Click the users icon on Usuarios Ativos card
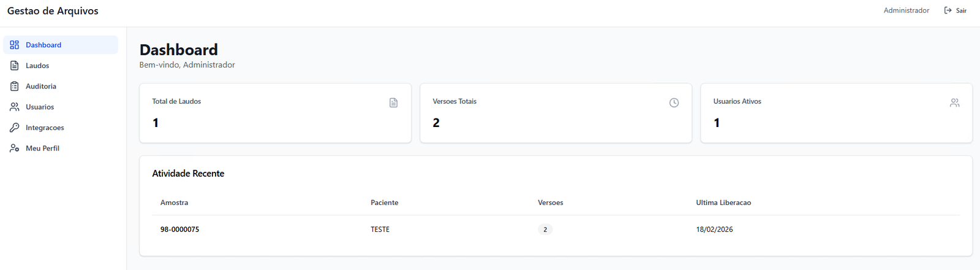The height and width of the screenshot is (270, 980). [x=954, y=103]
